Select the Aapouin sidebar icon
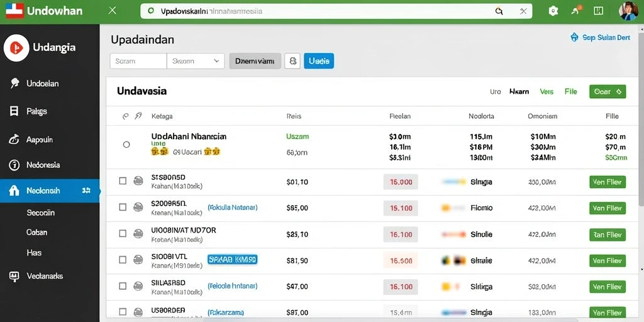The width and height of the screenshot is (644, 322). (x=14, y=140)
